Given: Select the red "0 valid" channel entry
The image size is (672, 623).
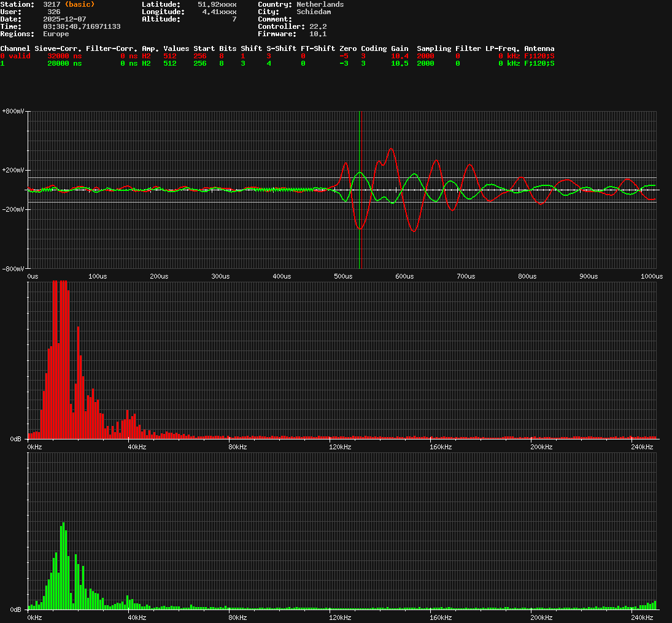Looking at the screenshot, I should tap(15, 56).
